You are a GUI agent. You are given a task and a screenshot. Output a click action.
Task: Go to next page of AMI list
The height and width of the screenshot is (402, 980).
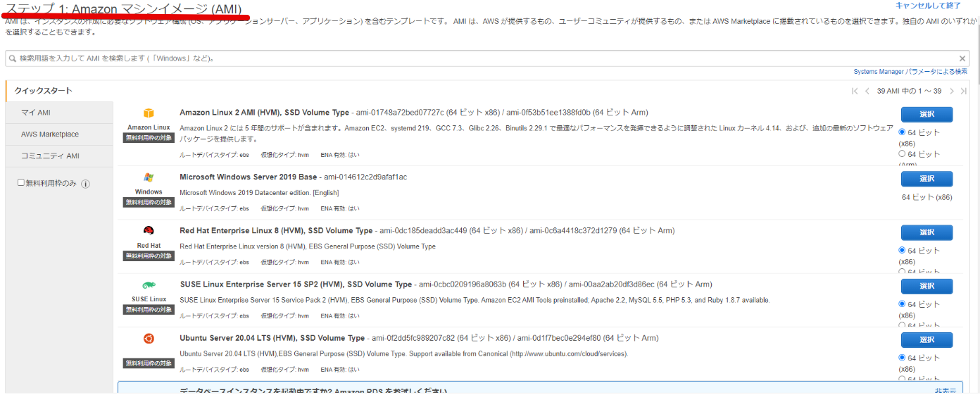(952, 91)
